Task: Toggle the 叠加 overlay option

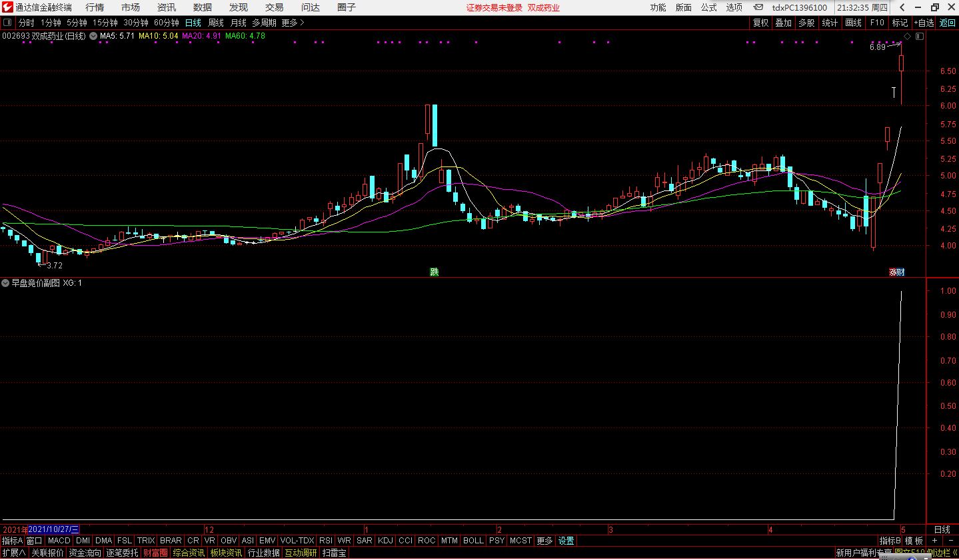Action: coord(783,23)
